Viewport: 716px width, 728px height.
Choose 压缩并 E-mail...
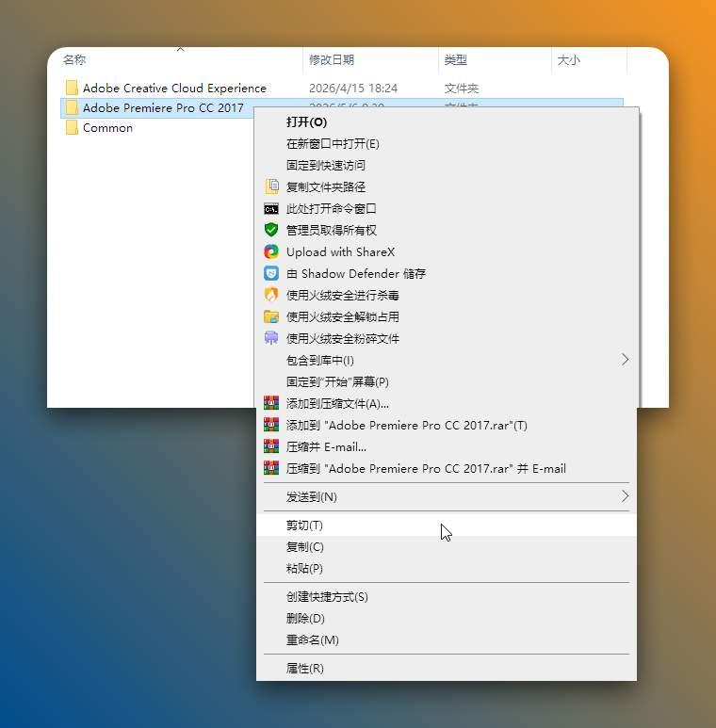point(447,447)
